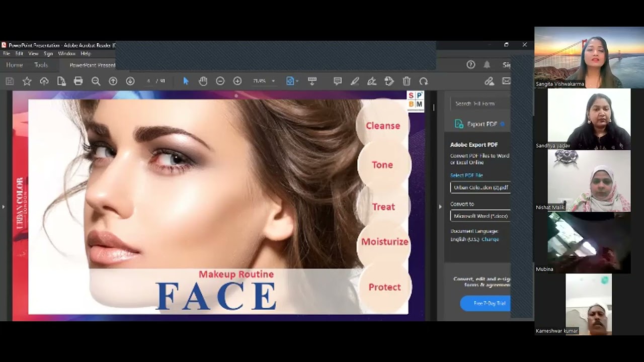This screenshot has width=644, height=362.
Task: Expand the fit page options arrow
Action: [x=297, y=81]
